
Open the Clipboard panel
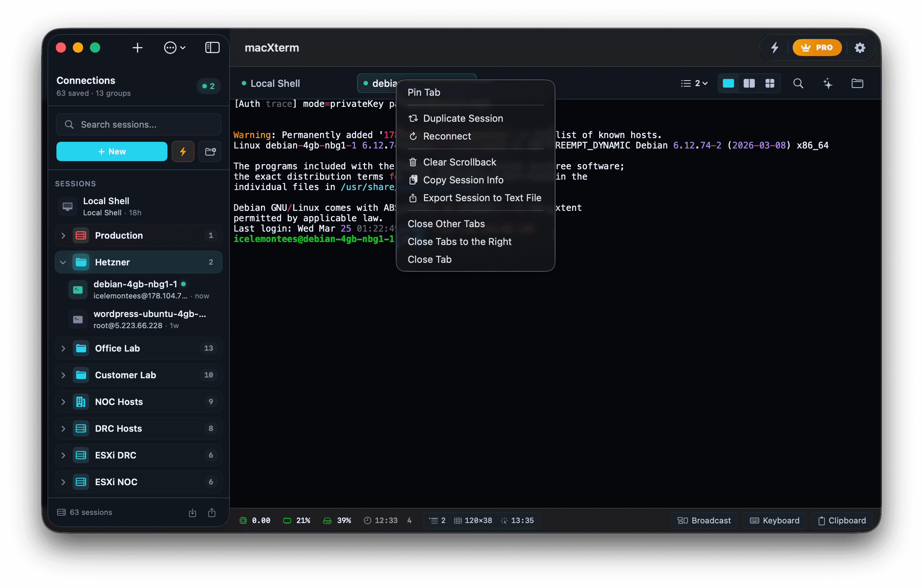tap(842, 520)
